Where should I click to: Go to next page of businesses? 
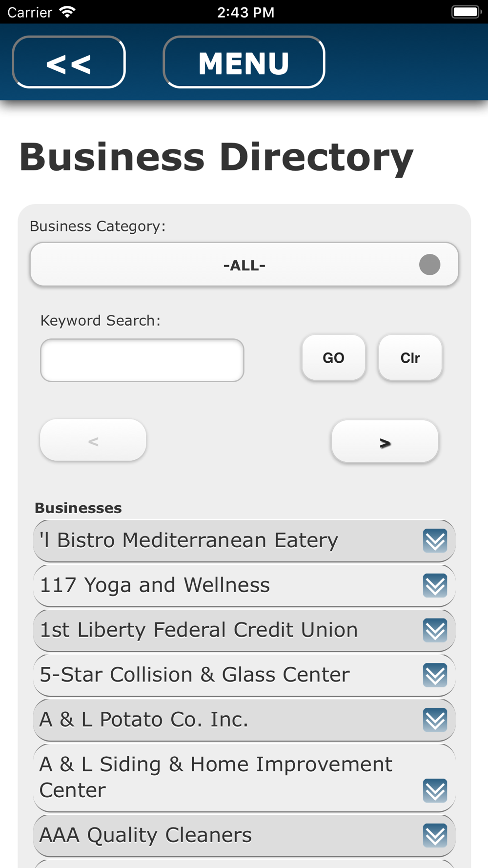pos(385,442)
